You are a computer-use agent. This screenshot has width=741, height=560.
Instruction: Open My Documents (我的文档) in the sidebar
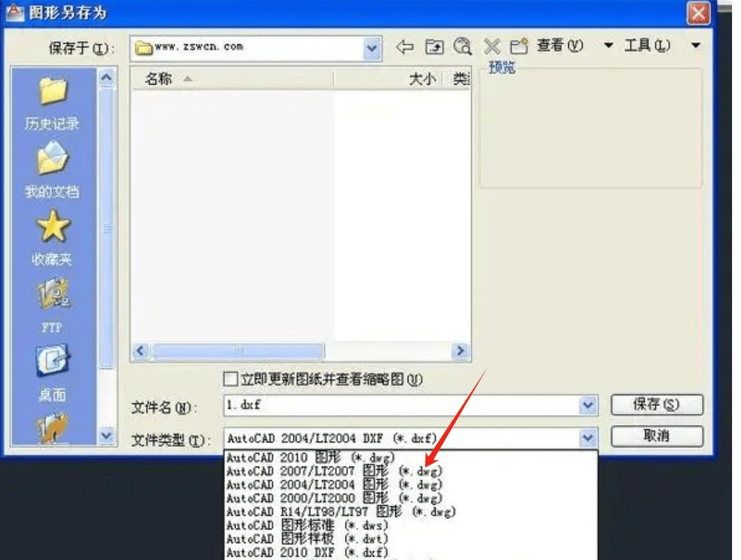(51, 171)
